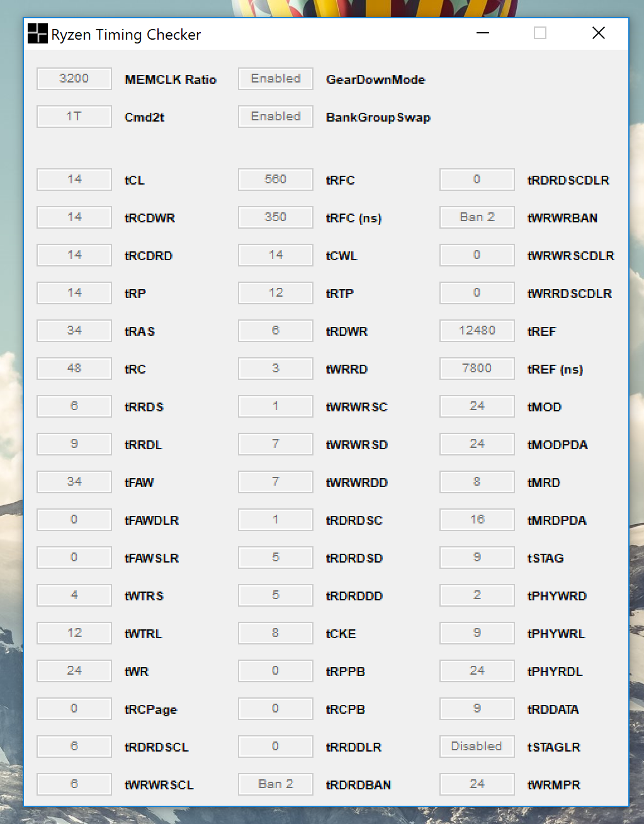Click the Ryzen Timing Checker title text
The image size is (644, 824).
tap(126, 35)
